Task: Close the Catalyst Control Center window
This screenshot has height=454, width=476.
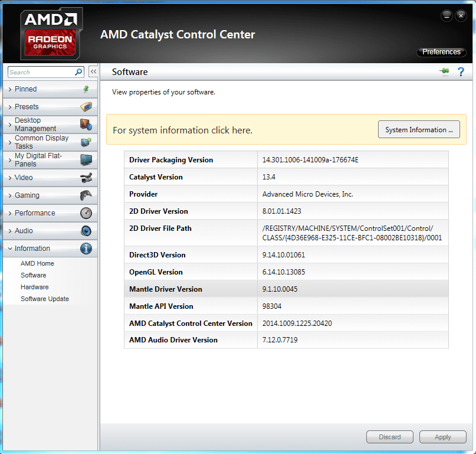Action: (x=461, y=15)
